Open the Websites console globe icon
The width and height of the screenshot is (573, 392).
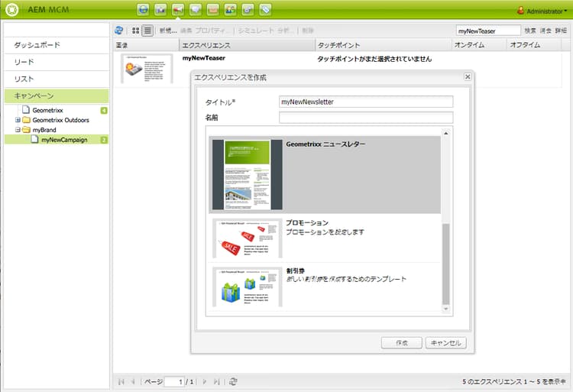coord(143,9)
